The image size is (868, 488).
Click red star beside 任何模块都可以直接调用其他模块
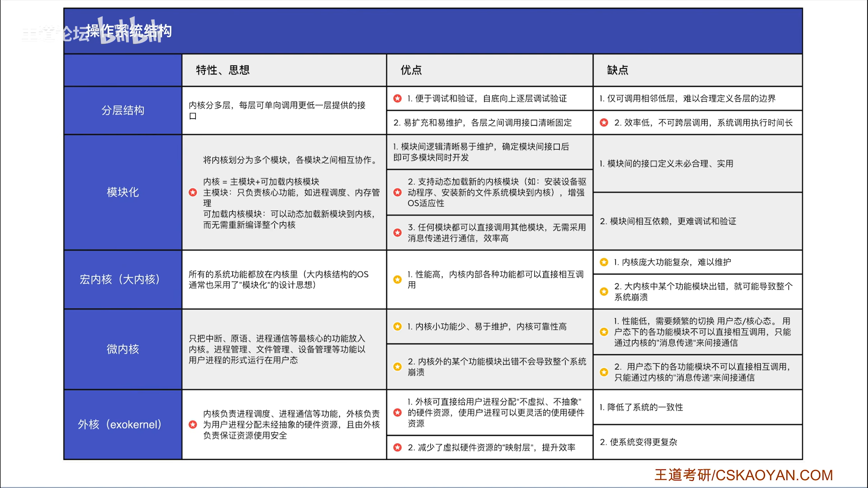coord(397,232)
